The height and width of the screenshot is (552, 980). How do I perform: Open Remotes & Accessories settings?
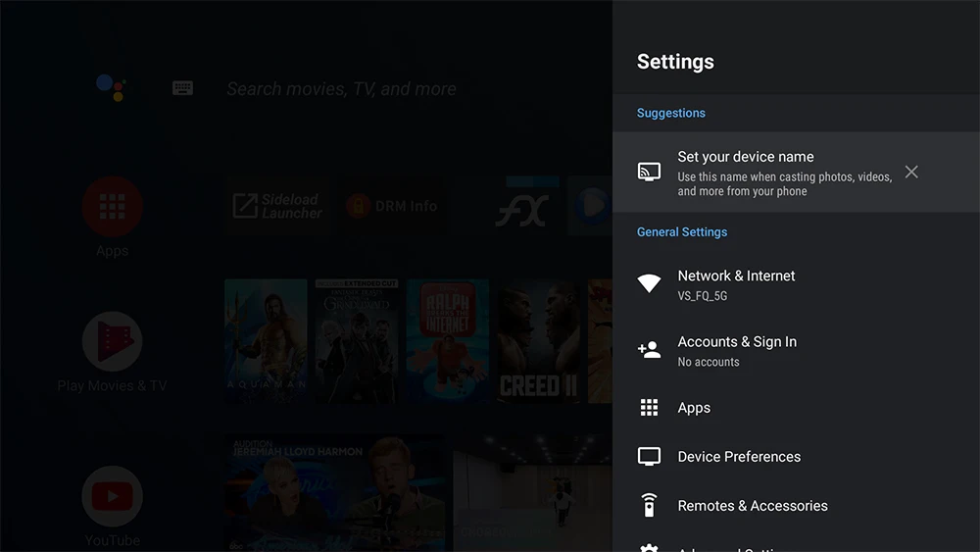click(x=796, y=506)
